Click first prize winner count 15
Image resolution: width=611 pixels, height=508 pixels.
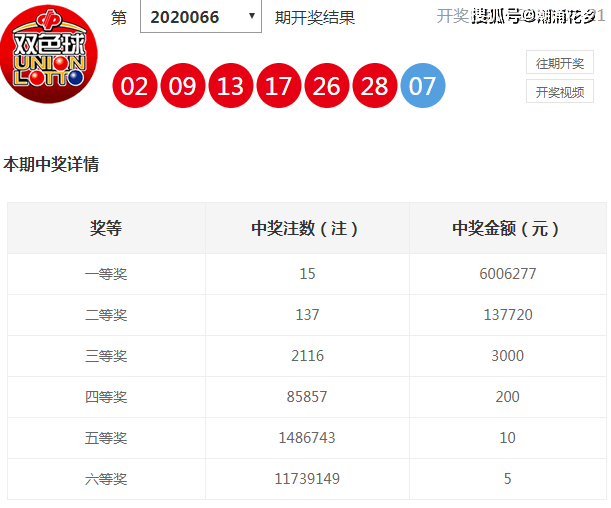(307, 274)
